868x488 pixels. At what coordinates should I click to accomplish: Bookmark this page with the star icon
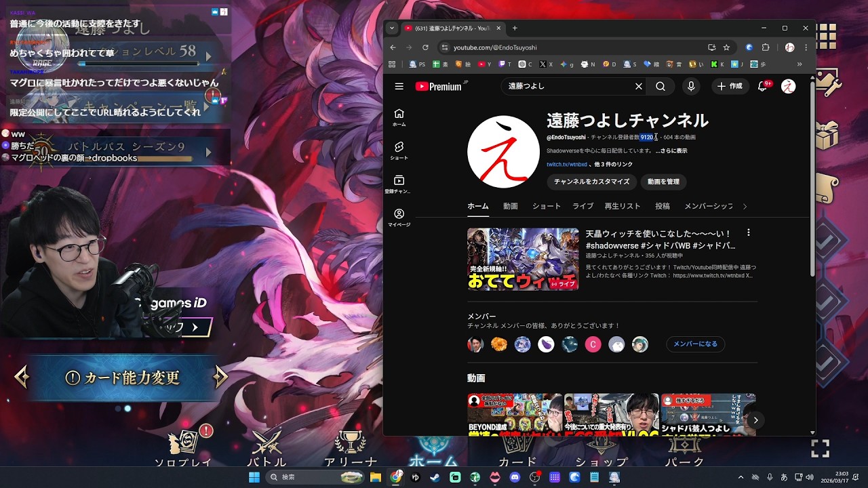tap(726, 47)
